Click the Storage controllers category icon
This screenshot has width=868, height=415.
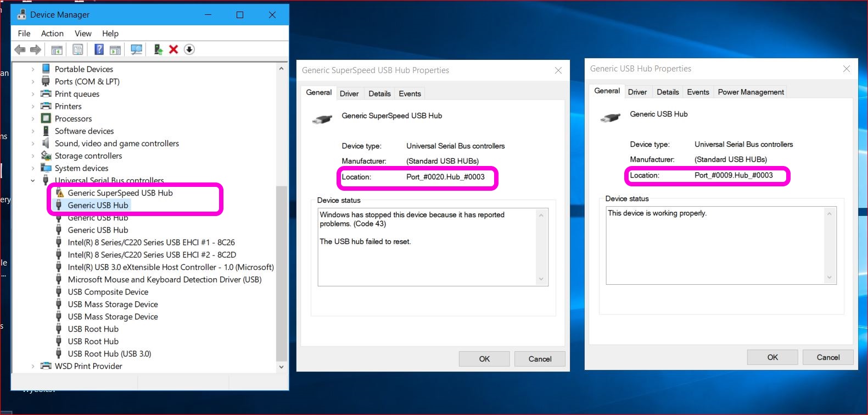(46, 156)
